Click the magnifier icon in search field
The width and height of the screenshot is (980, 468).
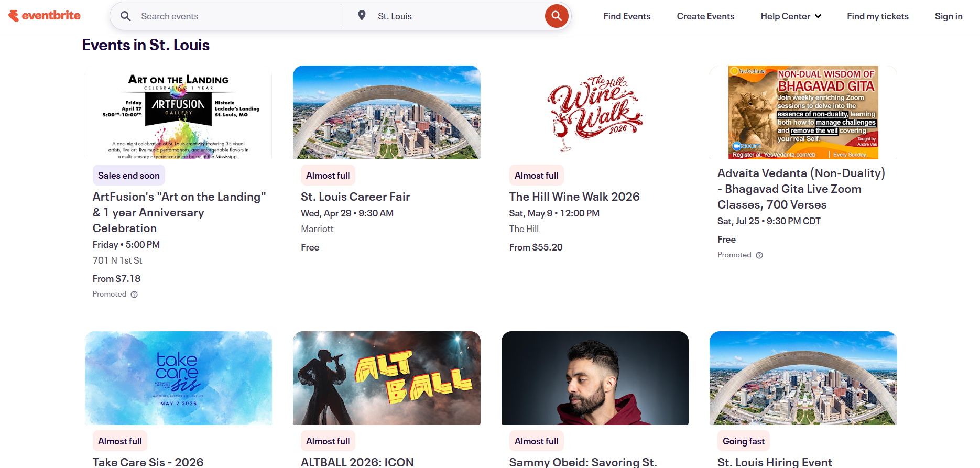pyautogui.click(x=126, y=16)
